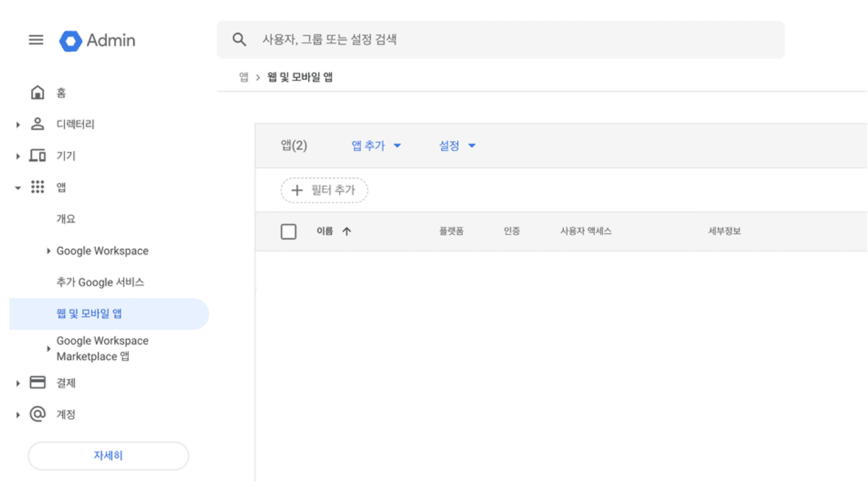Open the 앱 추가 dropdown
Viewport: 868px width, 487px height.
(x=374, y=146)
